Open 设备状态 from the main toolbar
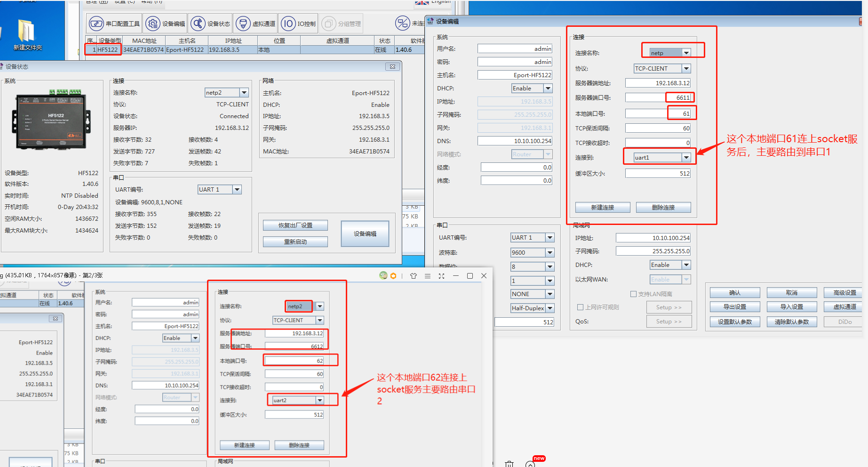Viewport: 868px width, 467px height. click(x=210, y=24)
